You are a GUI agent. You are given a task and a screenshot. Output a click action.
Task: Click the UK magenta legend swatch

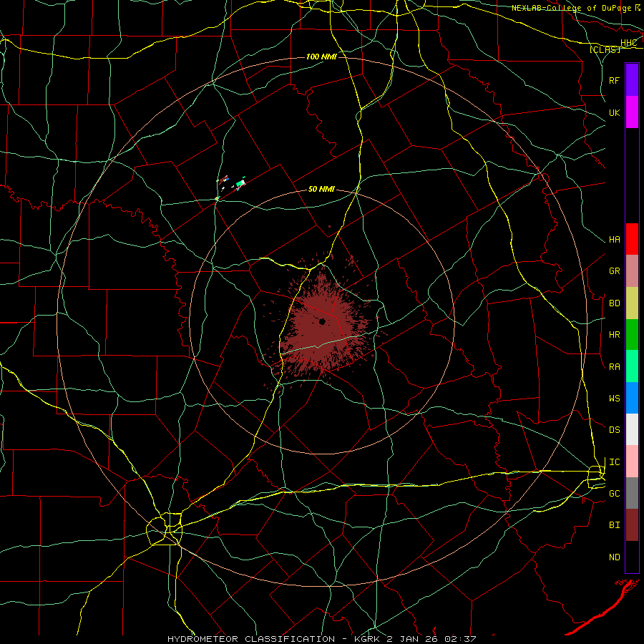[632, 112]
